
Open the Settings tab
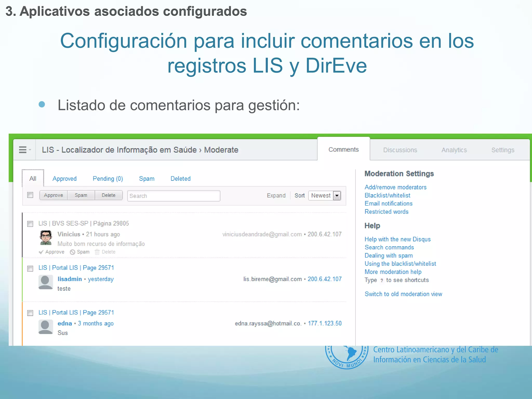[x=503, y=150]
